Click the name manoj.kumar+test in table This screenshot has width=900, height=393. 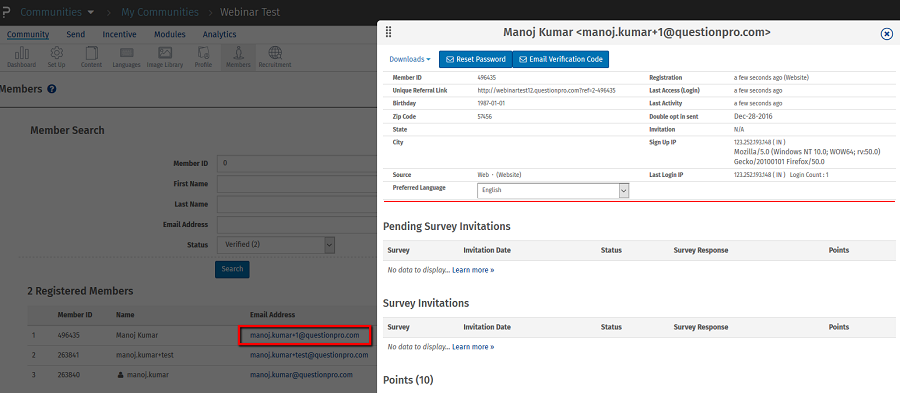(x=145, y=355)
